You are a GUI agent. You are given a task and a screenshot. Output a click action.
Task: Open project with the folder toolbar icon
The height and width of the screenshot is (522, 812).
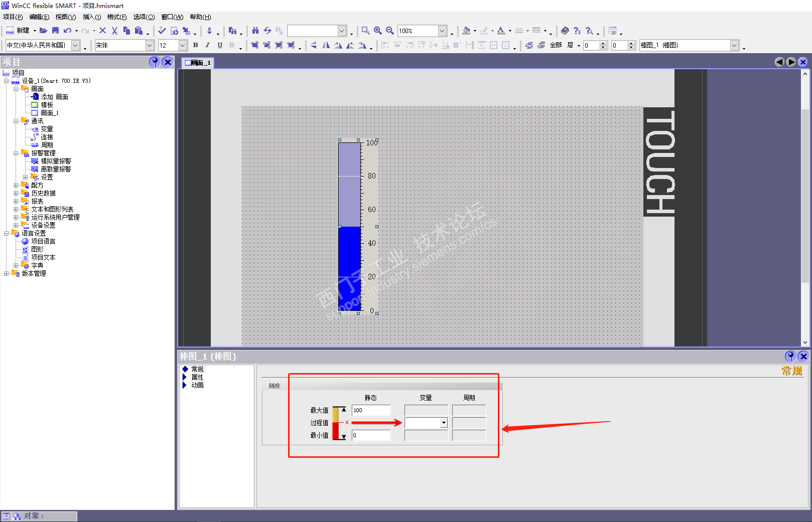[44, 31]
